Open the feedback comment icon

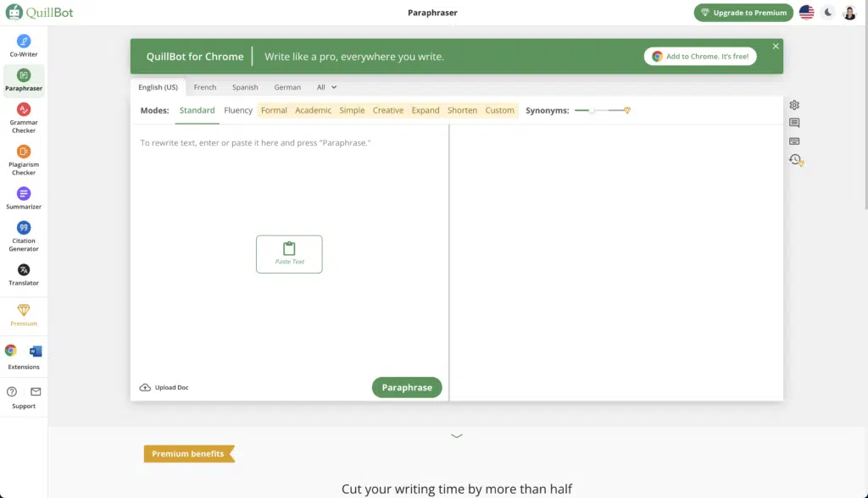[x=794, y=123]
